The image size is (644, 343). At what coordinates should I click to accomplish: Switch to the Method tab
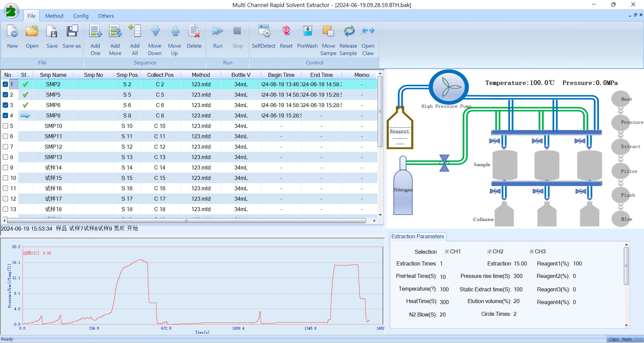(x=54, y=16)
